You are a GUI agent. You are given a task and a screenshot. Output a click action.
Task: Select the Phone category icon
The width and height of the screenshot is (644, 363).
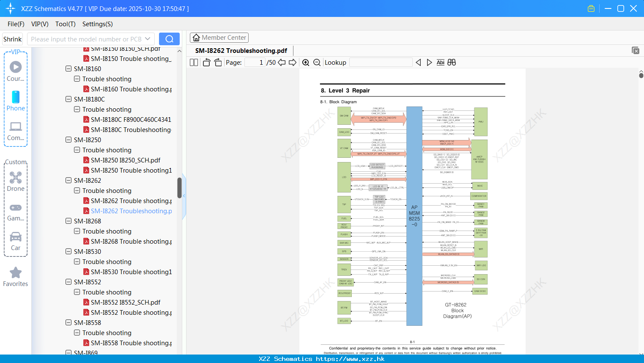pyautogui.click(x=16, y=97)
